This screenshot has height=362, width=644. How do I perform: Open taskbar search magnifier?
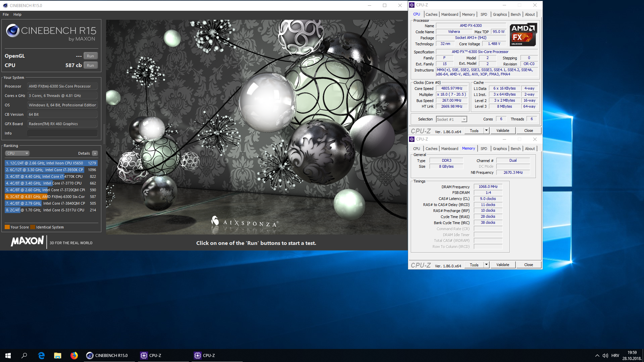[x=24, y=355]
